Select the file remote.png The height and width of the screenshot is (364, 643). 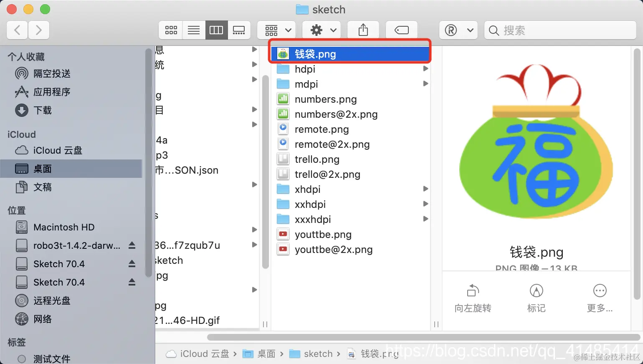pyautogui.click(x=350, y=129)
